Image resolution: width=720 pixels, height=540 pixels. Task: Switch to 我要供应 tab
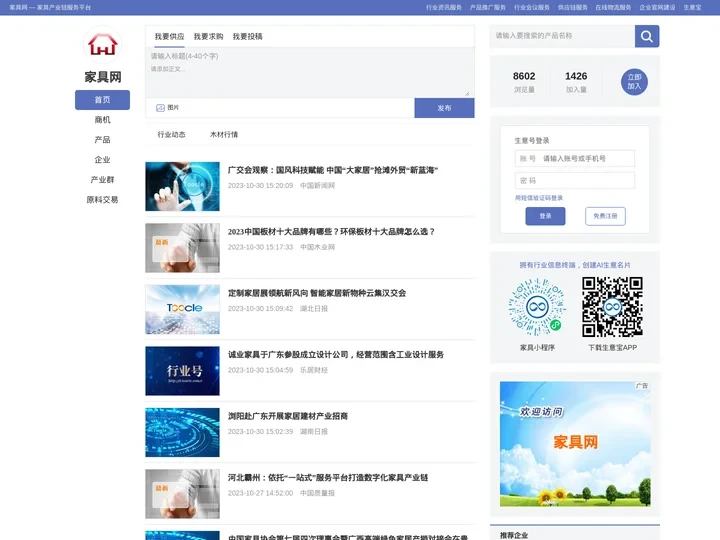click(169, 36)
